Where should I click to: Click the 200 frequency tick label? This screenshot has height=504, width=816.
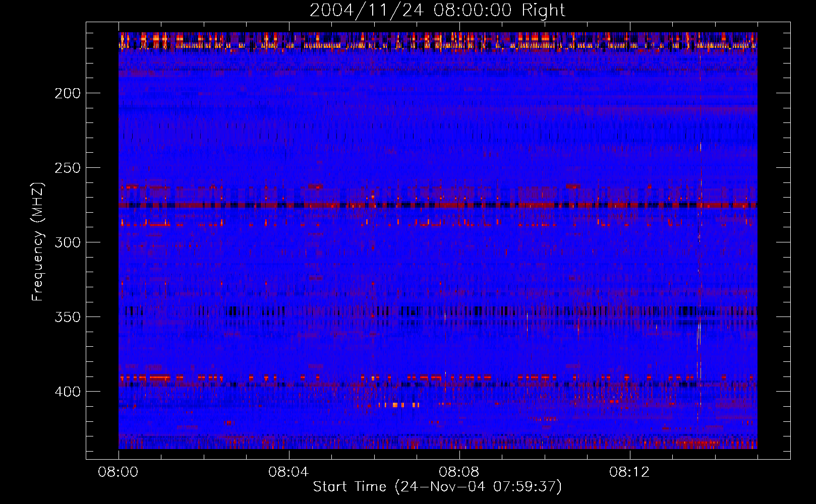click(x=68, y=93)
